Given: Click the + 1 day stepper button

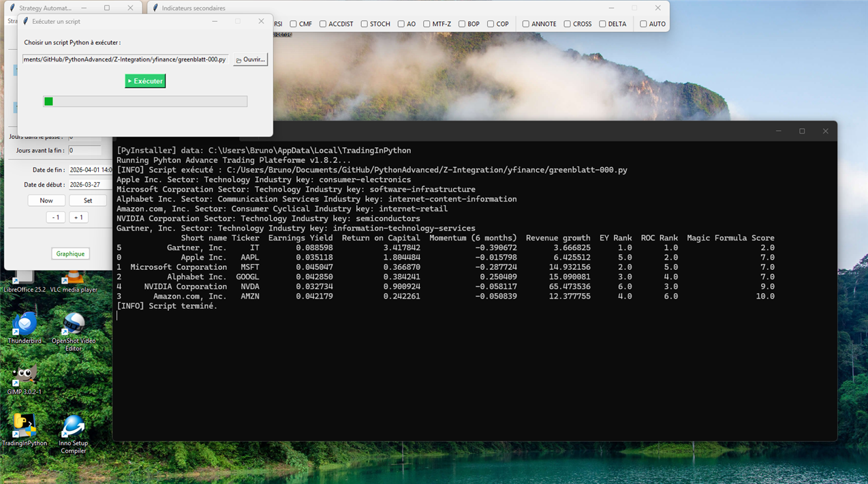Looking at the screenshot, I should click(x=78, y=217).
